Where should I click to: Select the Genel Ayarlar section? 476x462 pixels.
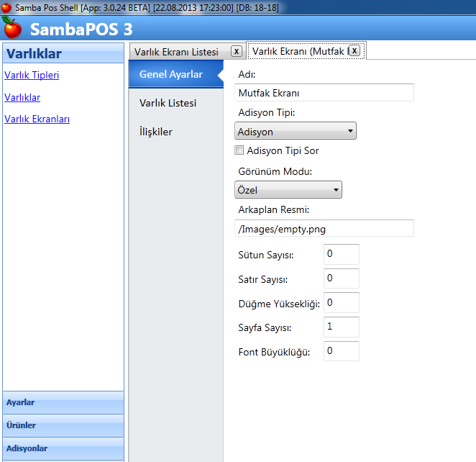click(x=171, y=74)
